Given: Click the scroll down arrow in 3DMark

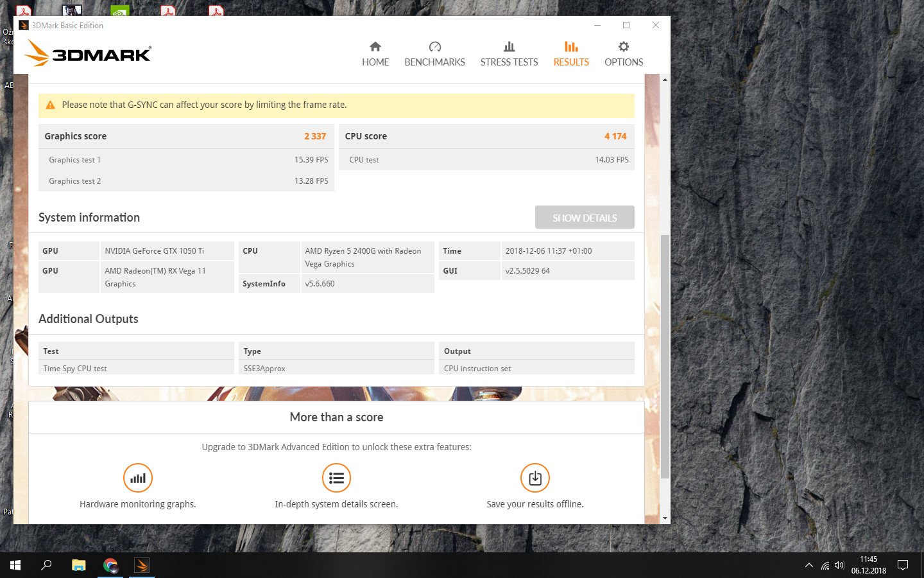Looking at the screenshot, I should tap(665, 518).
